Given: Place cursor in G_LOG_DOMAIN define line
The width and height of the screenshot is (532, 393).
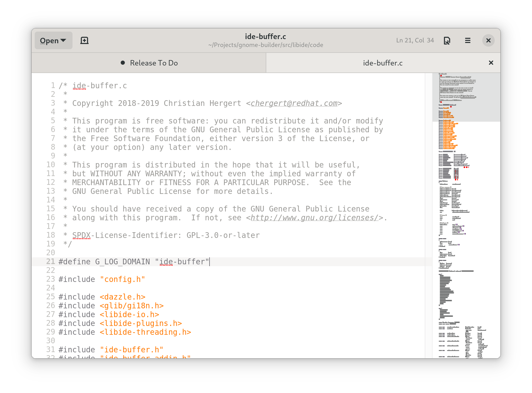Looking at the screenshot, I should [x=122, y=262].
